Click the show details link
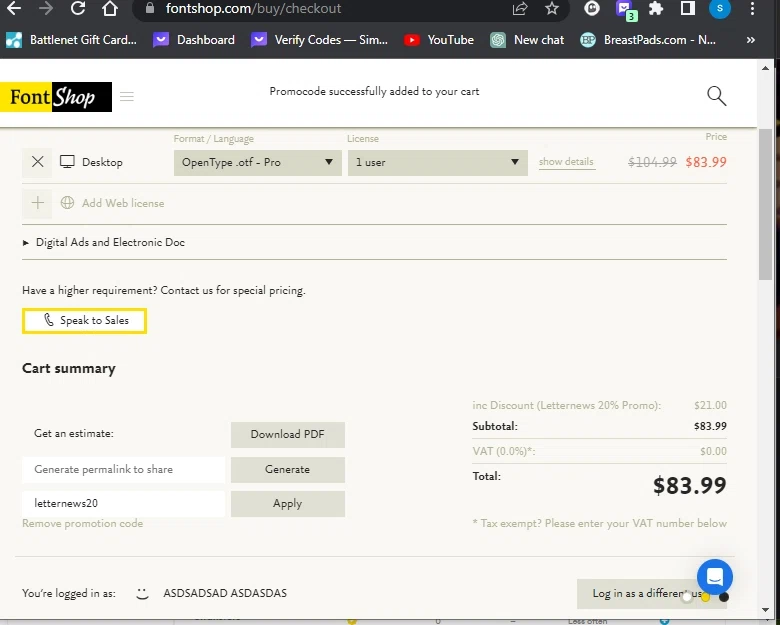 click(x=566, y=162)
